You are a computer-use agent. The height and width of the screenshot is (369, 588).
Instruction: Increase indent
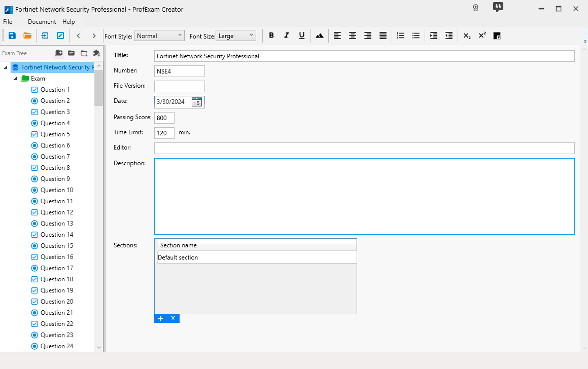point(434,35)
